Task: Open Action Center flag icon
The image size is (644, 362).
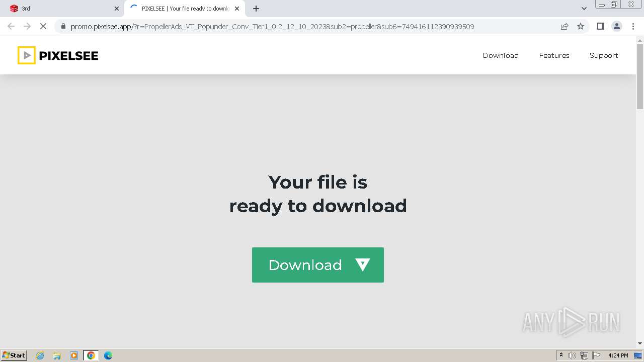Action: coord(596,355)
